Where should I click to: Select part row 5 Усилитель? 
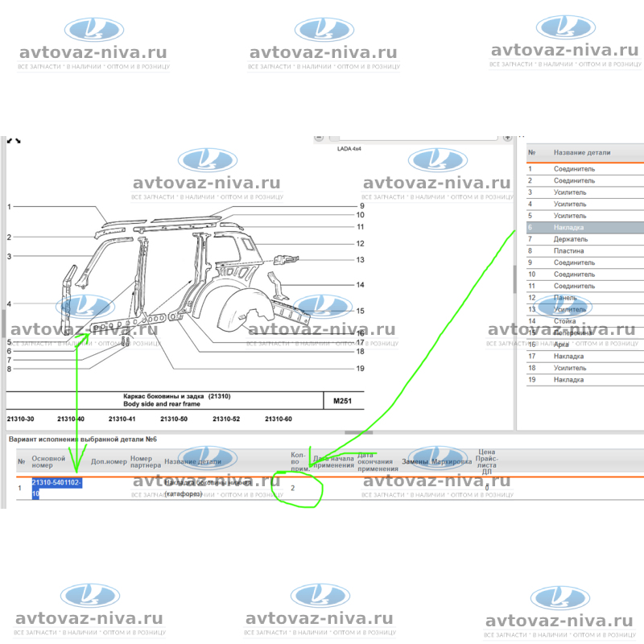[585, 216]
